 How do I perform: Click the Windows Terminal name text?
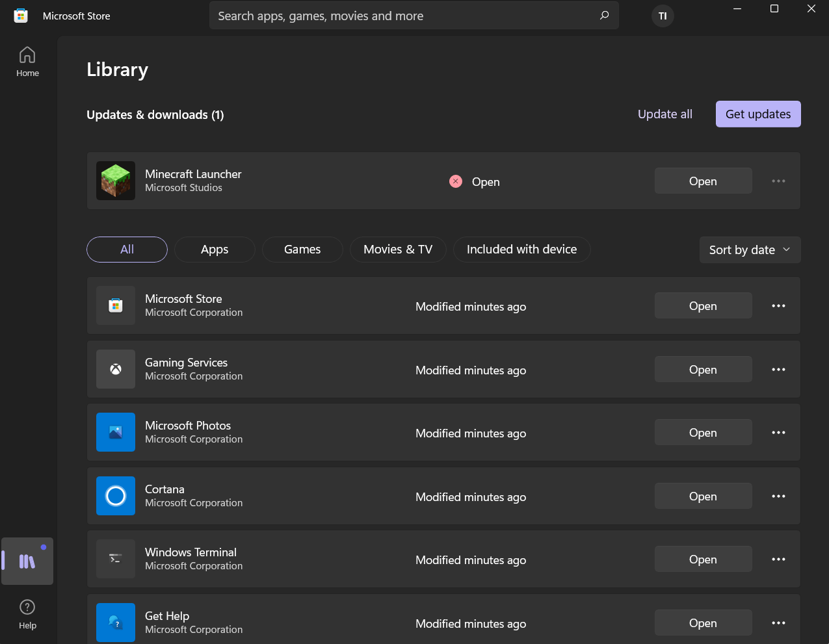pyautogui.click(x=191, y=552)
